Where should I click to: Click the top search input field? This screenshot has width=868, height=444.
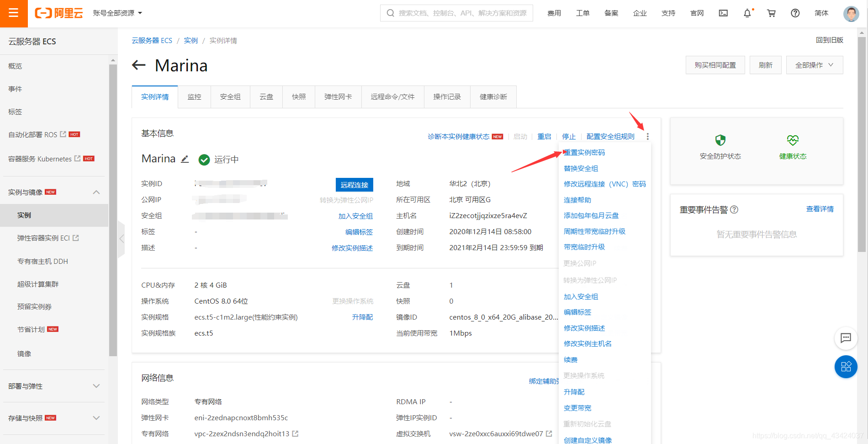[456, 13]
